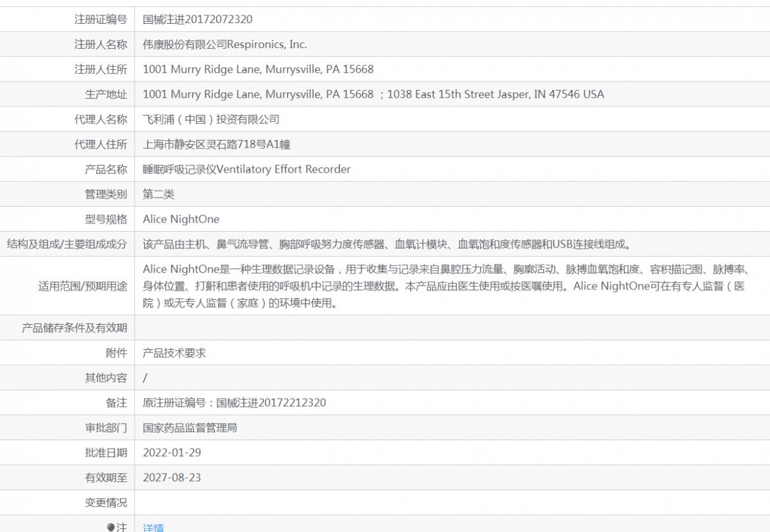The height and width of the screenshot is (532, 770).
Task: Click the approving department 国家药品监督管理局
Action: [190, 428]
